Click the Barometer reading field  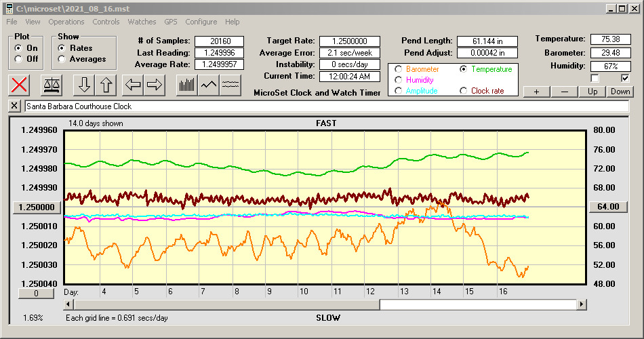tap(610, 53)
